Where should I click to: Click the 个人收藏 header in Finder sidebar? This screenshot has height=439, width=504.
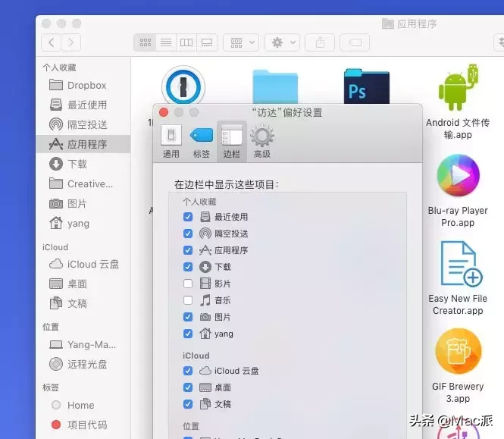coord(59,67)
